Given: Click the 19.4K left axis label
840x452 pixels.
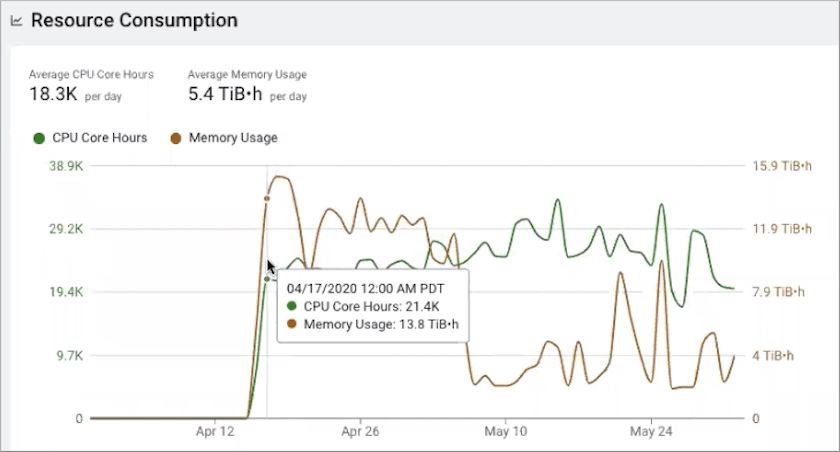Looking at the screenshot, I should 66,292.
